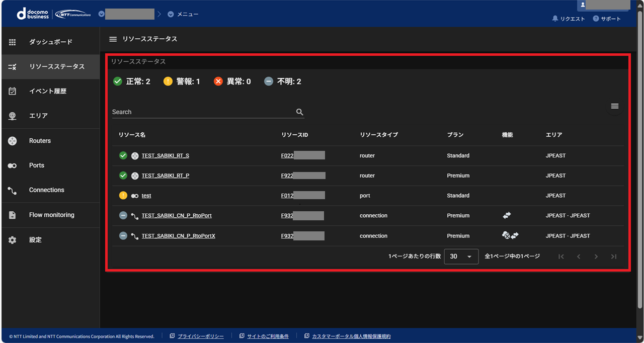This screenshot has width=644, height=343.
Task: Open the TEST_SABIKI_RT_S resource link
Action: [165, 155]
